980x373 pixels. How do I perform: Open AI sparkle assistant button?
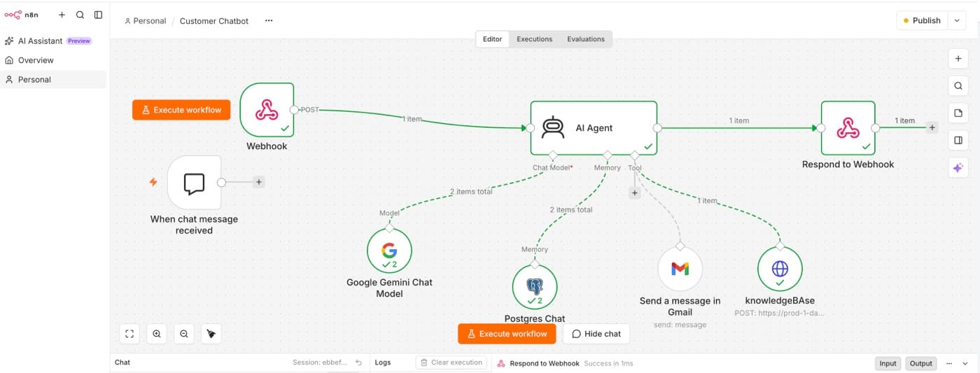tap(958, 167)
